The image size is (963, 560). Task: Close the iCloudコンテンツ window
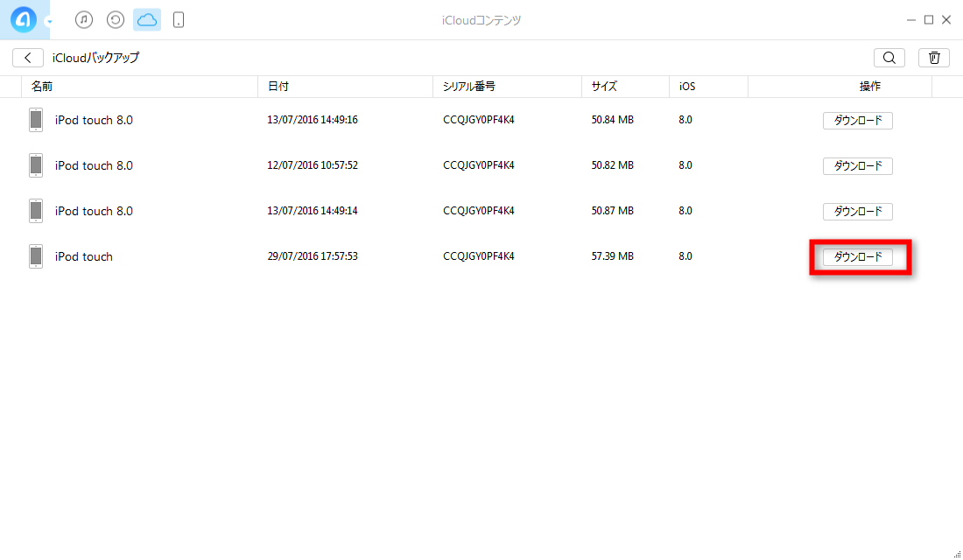pyautogui.click(x=946, y=20)
